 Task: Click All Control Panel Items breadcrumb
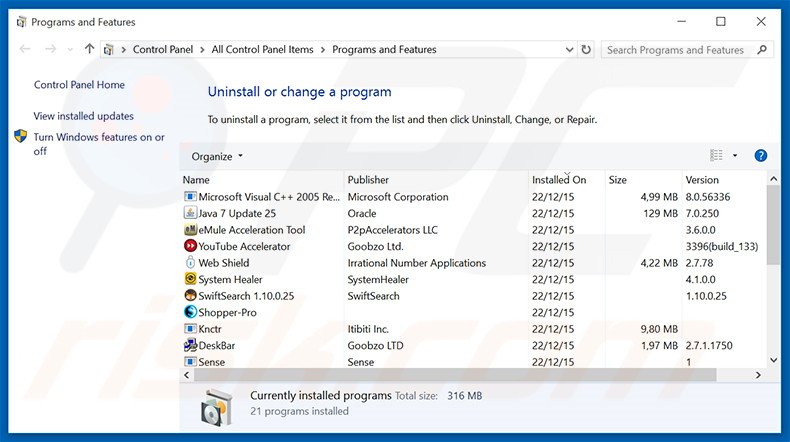coord(264,49)
